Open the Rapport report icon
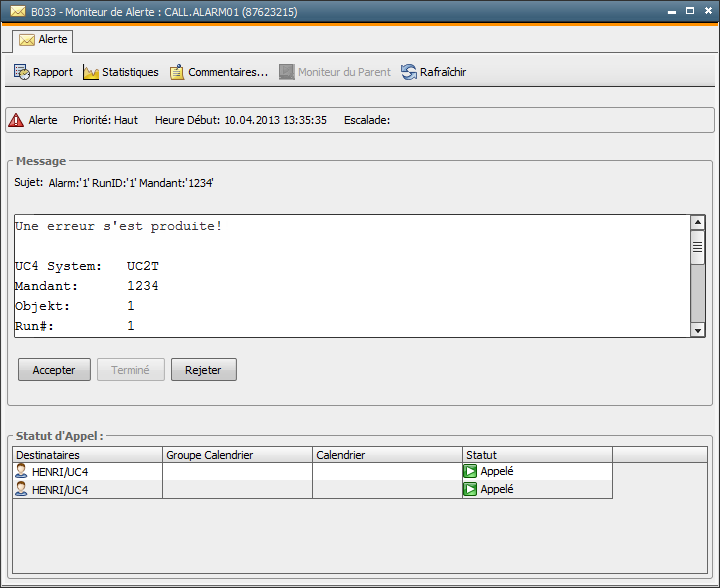720x588 pixels. (21, 72)
